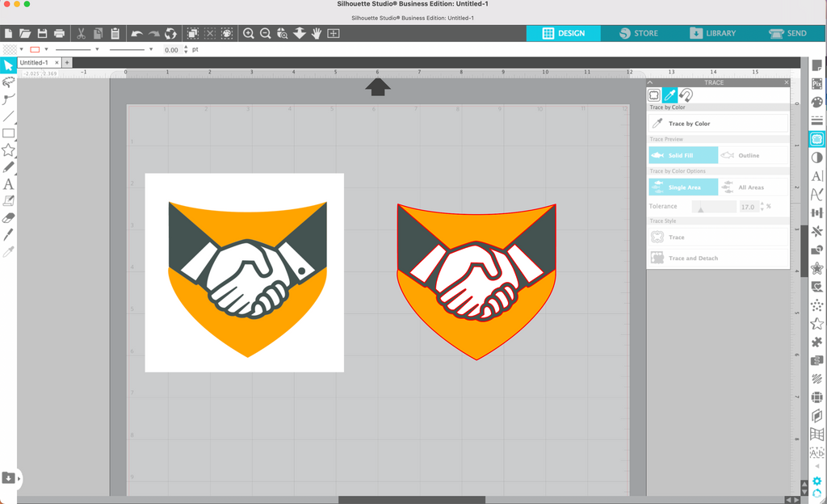Open the PixScan panel from the right sidebar
Screen dimensions: 827x504
point(818,82)
